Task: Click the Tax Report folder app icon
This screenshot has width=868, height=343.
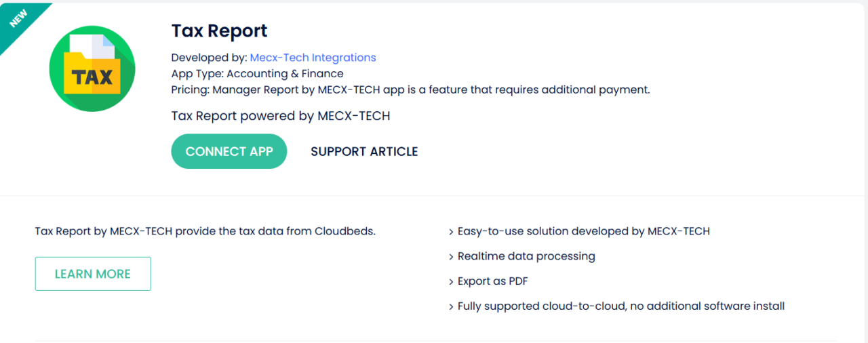Action: point(92,69)
